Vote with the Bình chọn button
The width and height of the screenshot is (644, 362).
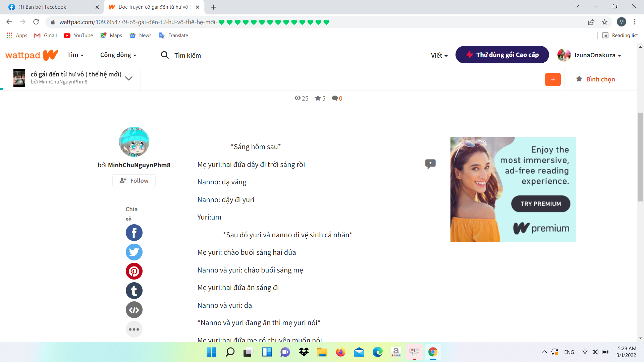595,79
